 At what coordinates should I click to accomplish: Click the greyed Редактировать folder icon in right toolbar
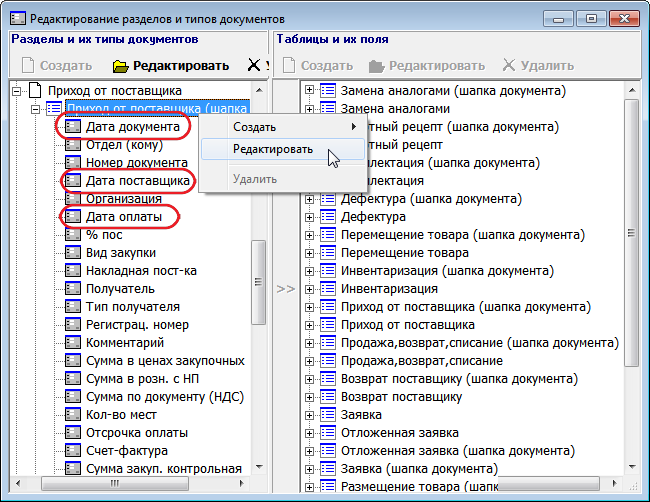(x=376, y=66)
